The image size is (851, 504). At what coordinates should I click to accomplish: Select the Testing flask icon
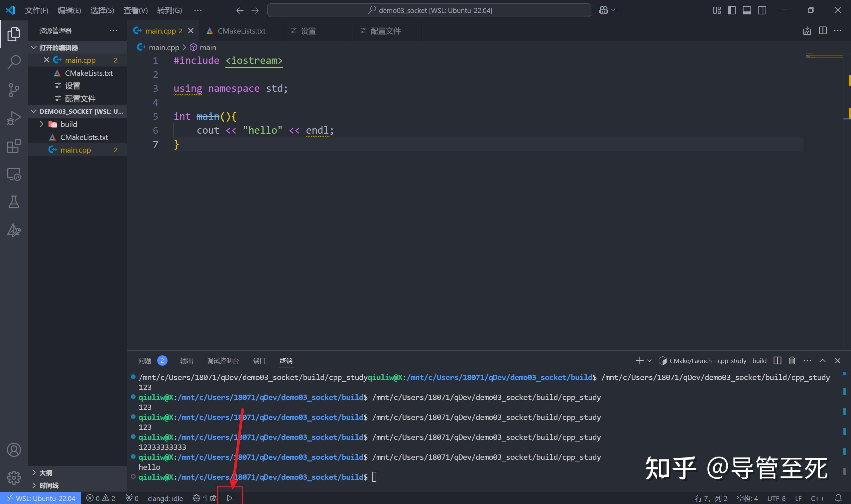pyautogui.click(x=14, y=202)
